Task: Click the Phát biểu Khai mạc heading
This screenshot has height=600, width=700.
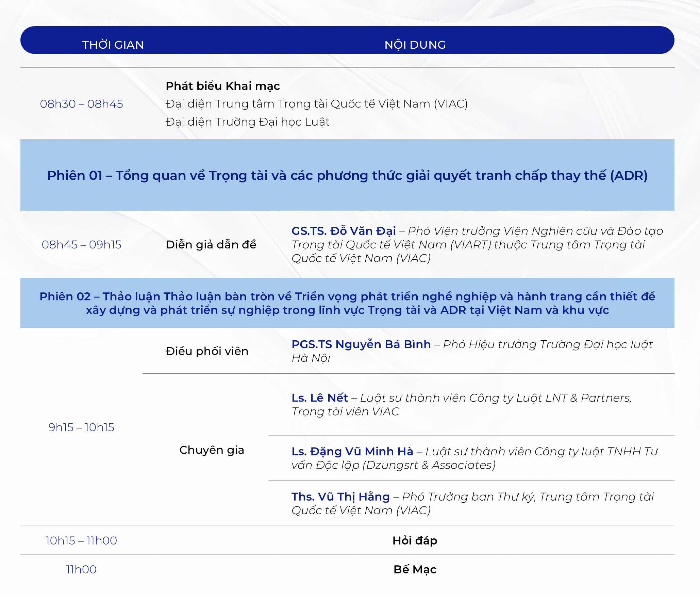Action: tap(223, 86)
